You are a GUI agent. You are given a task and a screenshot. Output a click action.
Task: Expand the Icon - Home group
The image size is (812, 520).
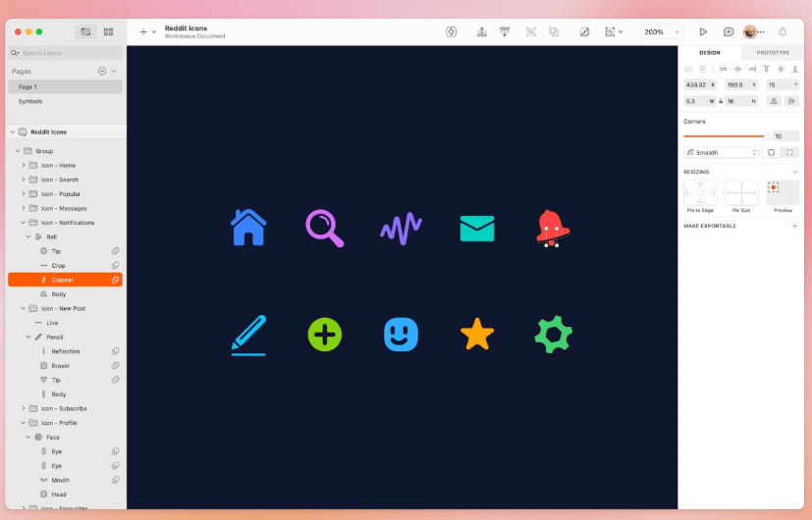click(x=24, y=165)
